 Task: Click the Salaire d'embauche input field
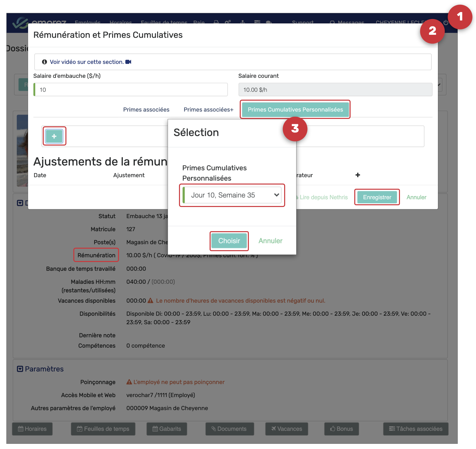point(131,90)
